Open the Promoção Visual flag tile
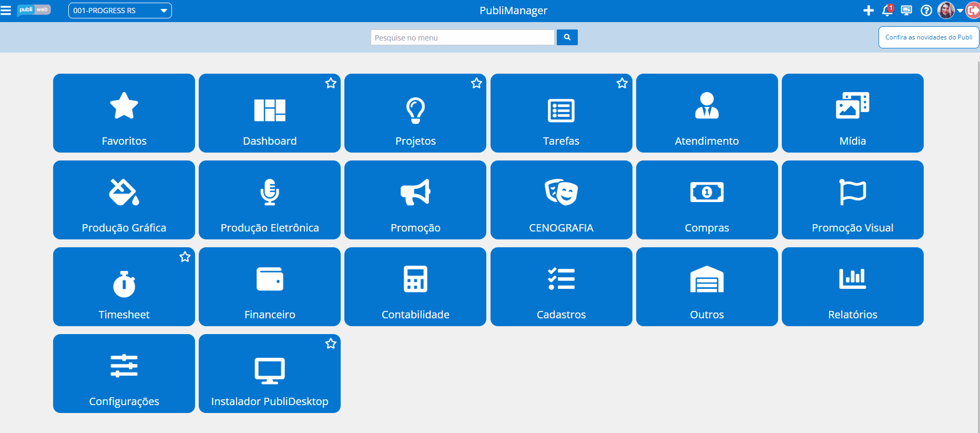 click(852, 200)
